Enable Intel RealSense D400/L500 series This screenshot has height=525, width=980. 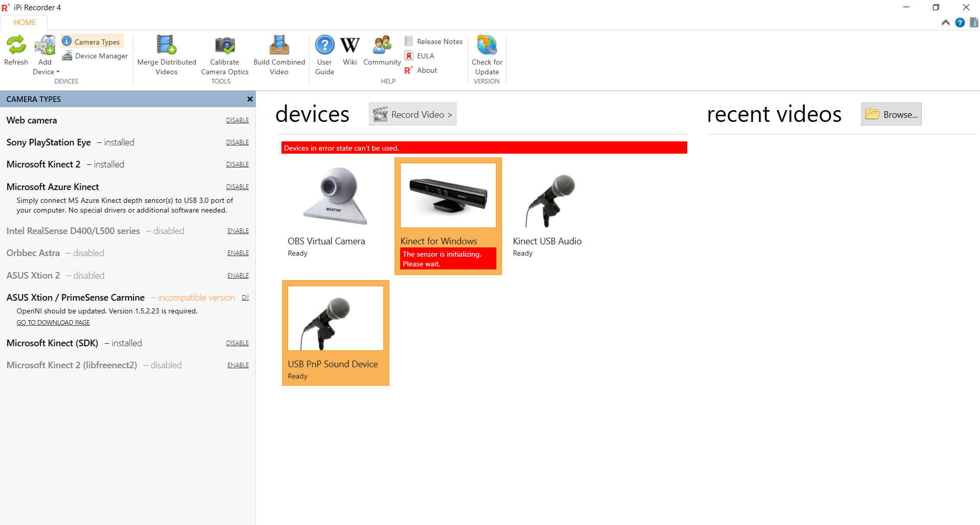point(238,231)
